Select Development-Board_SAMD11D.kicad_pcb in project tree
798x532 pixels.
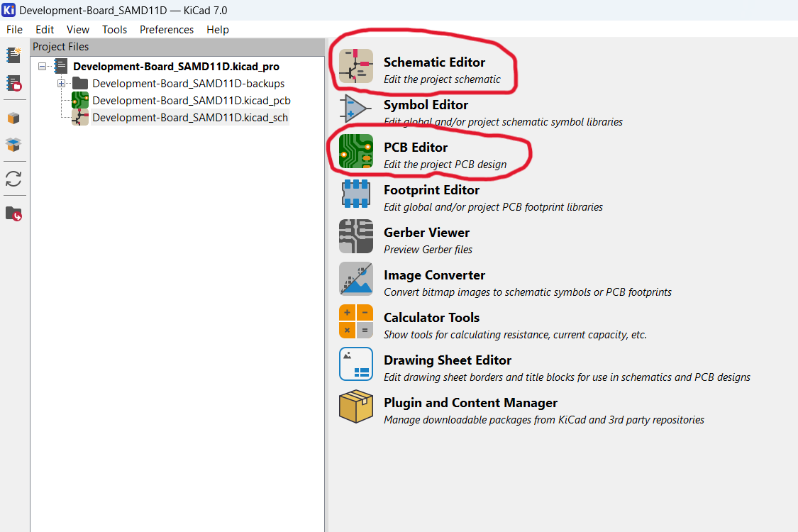(x=191, y=101)
